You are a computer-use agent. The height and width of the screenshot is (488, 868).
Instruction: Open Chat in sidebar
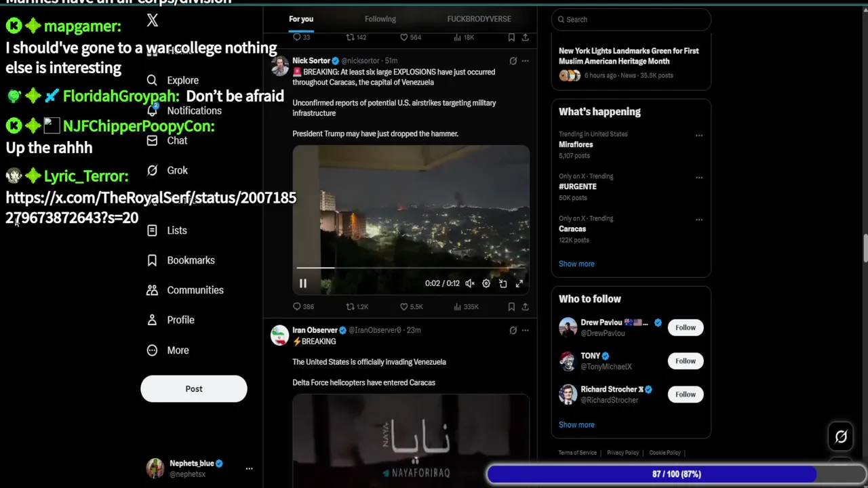167,140
